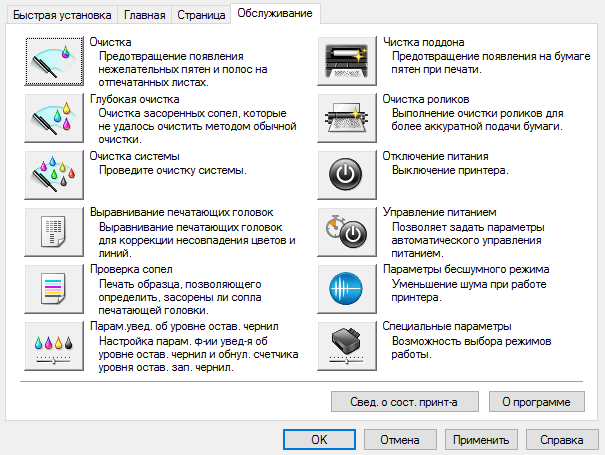Cancel with the Отмена button
This screenshot has height=455, width=605.
click(x=400, y=440)
